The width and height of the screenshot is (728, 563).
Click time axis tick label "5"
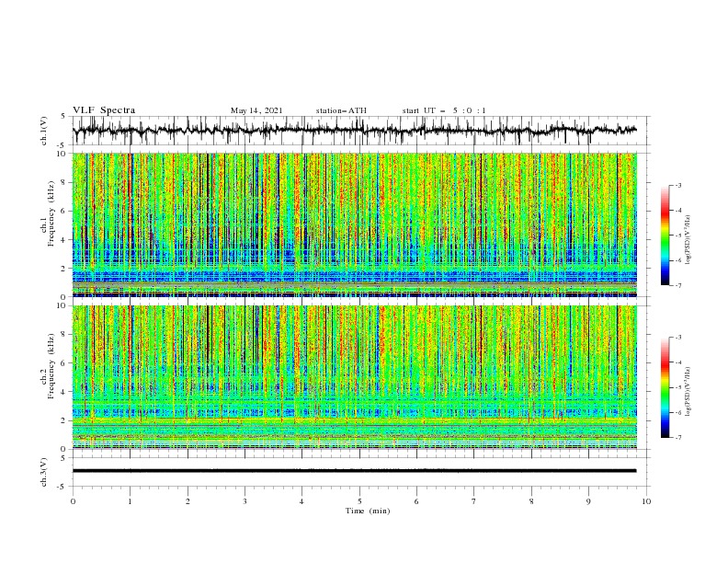(359, 501)
